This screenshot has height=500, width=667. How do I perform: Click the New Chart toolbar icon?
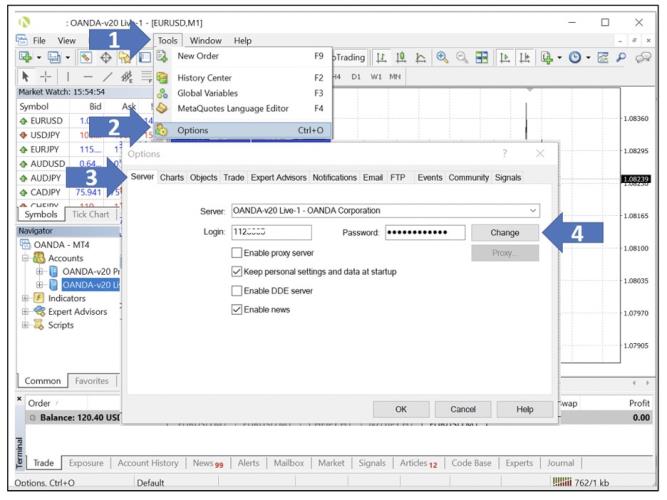[26, 57]
